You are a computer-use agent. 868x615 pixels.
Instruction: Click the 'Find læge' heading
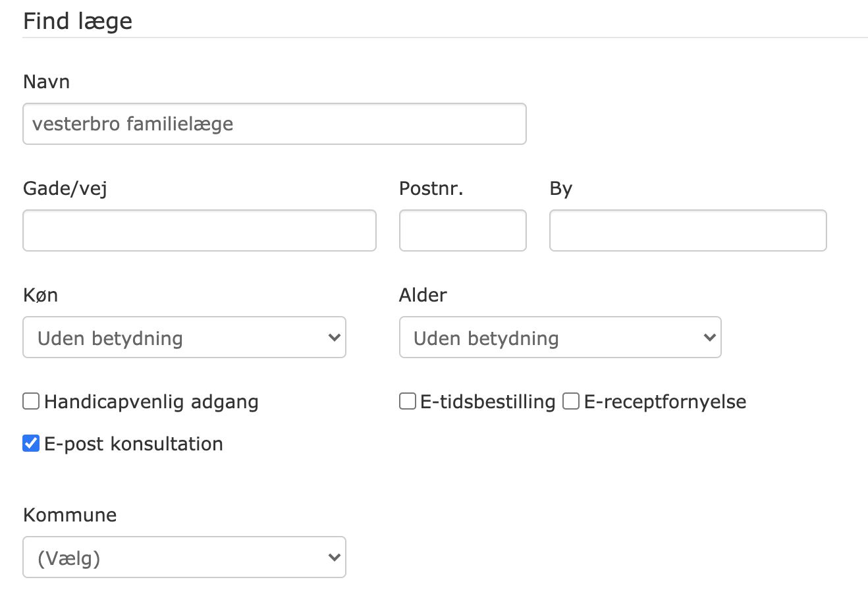point(78,21)
